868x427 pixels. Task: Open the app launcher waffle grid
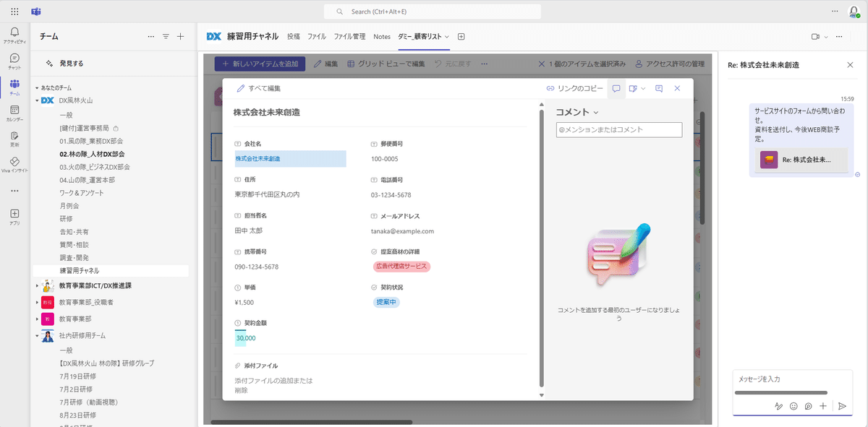coord(14,12)
